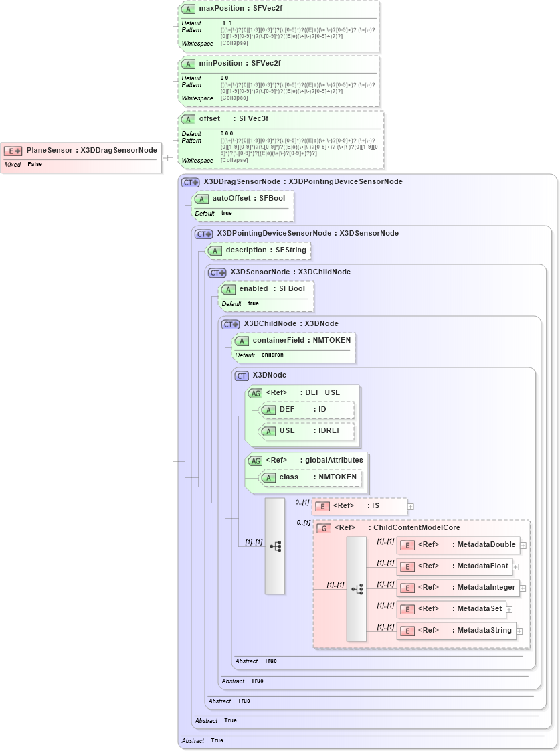Click the ChildContentModelCore group G icon
The image size is (560, 751).
(324, 529)
